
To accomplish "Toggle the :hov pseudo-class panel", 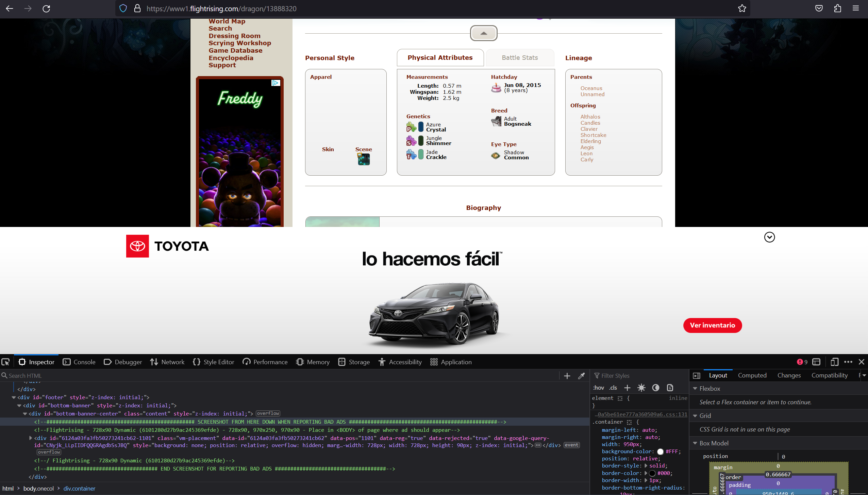I will point(599,388).
